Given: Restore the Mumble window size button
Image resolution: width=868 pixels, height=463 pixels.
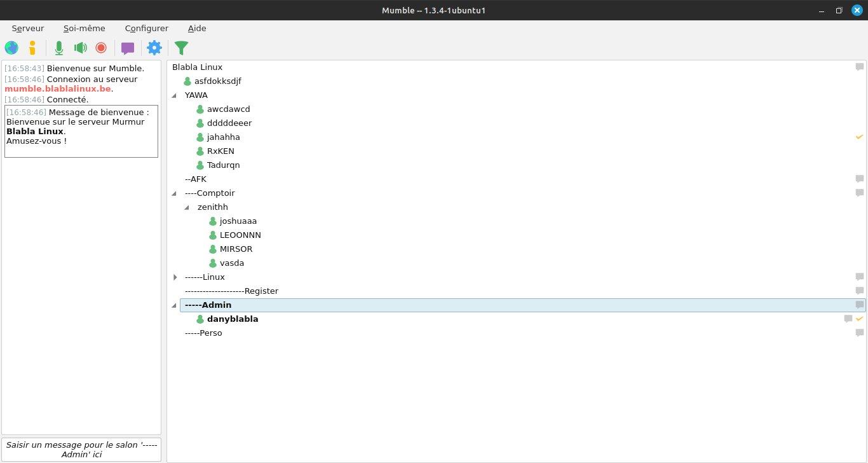Looking at the screenshot, I should (x=839, y=10).
